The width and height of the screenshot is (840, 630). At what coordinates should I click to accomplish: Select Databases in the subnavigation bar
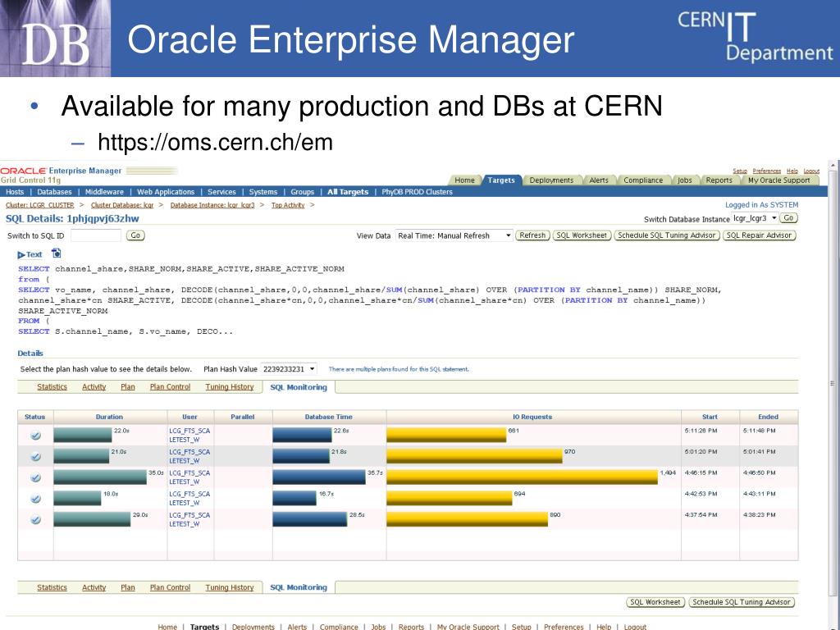[54, 192]
